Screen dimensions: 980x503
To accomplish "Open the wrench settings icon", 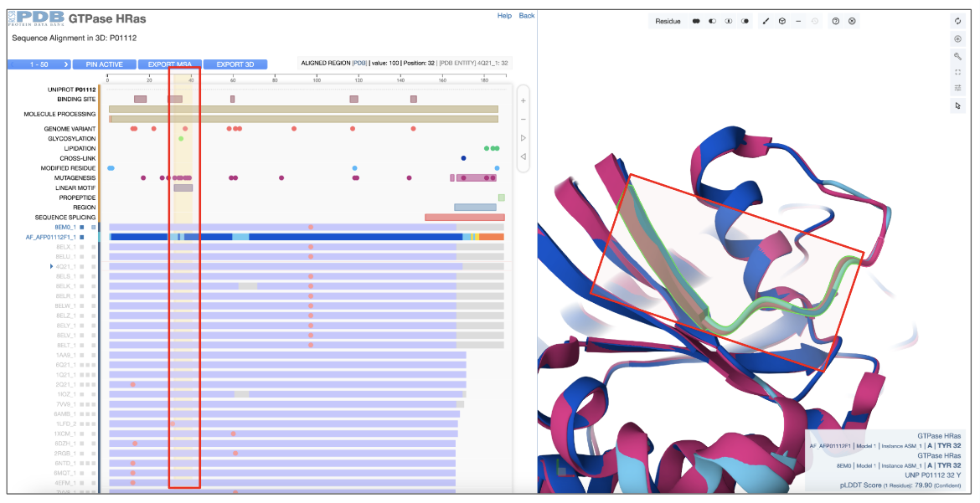I will click(x=957, y=56).
